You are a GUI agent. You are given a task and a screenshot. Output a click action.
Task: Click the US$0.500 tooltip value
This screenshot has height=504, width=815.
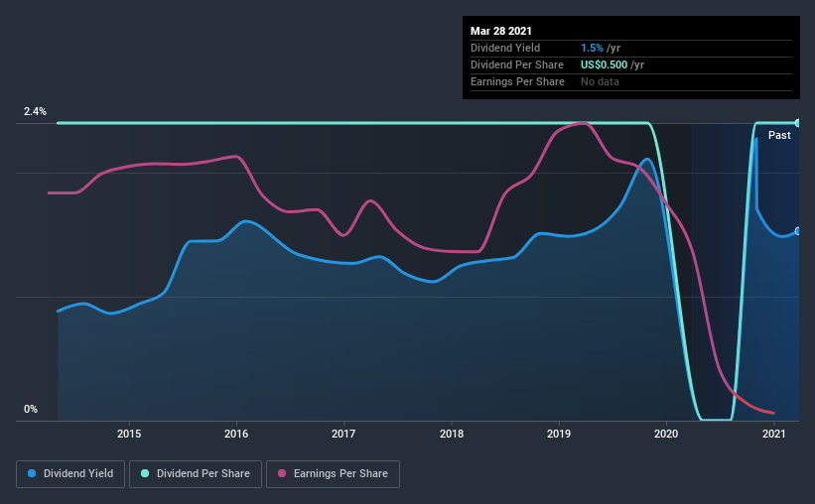point(604,64)
